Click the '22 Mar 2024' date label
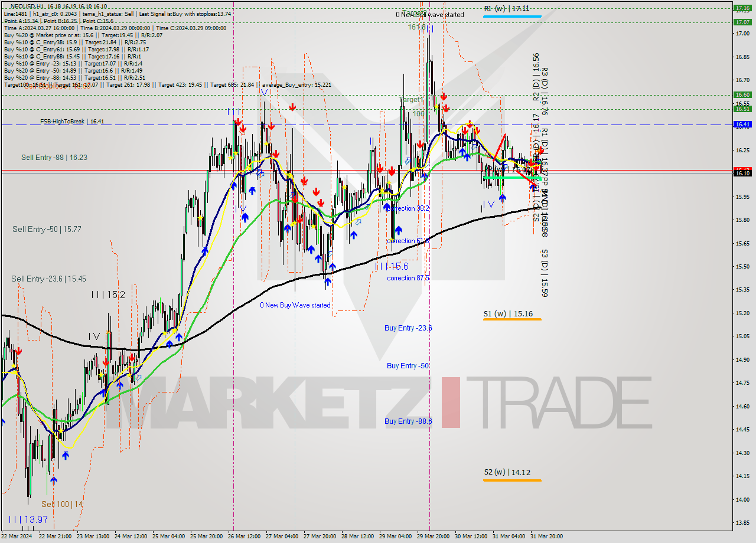Image resolution: width=756 pixels, height=543 pixels. (16, 537)
